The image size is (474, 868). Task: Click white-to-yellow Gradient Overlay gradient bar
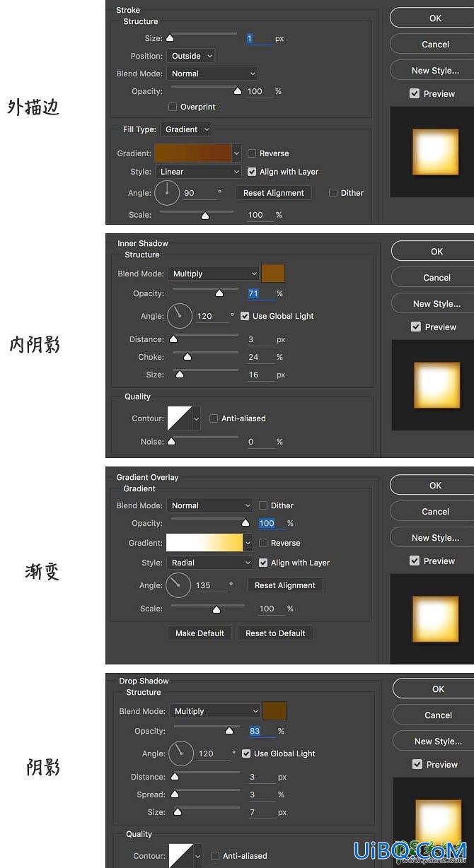tap(204, 543)
